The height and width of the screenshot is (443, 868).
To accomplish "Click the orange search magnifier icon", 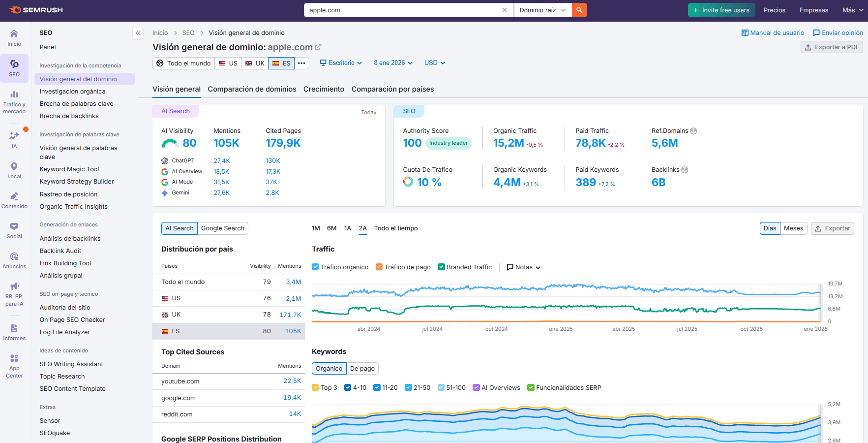I will click(579, 10).
